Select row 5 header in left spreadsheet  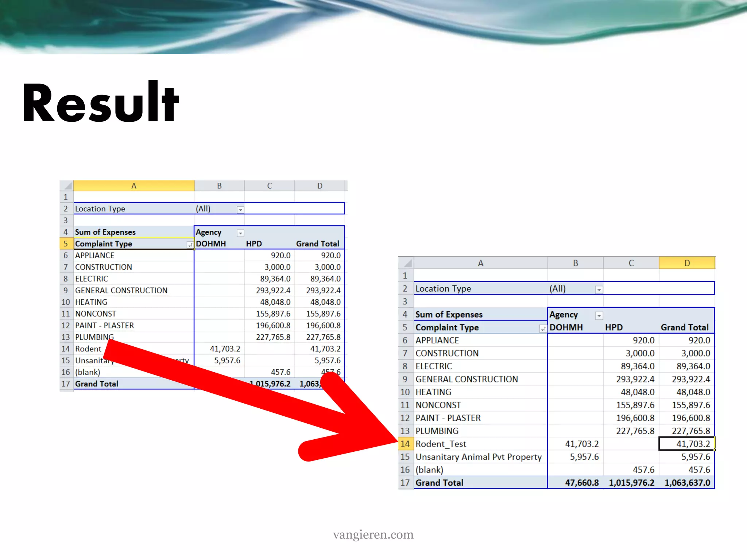pyautogui.click(x=66, y=244)
